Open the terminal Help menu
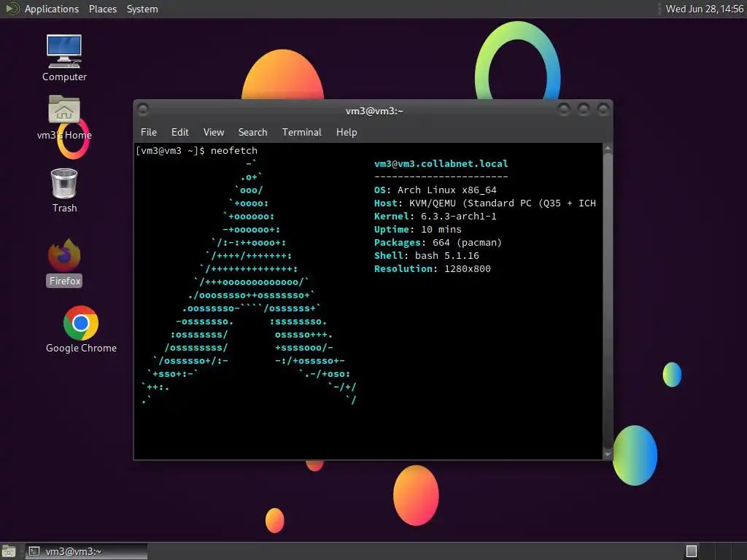Image resolution: width=747 pixels, height=560 pixels. click(x=347, y=133)
